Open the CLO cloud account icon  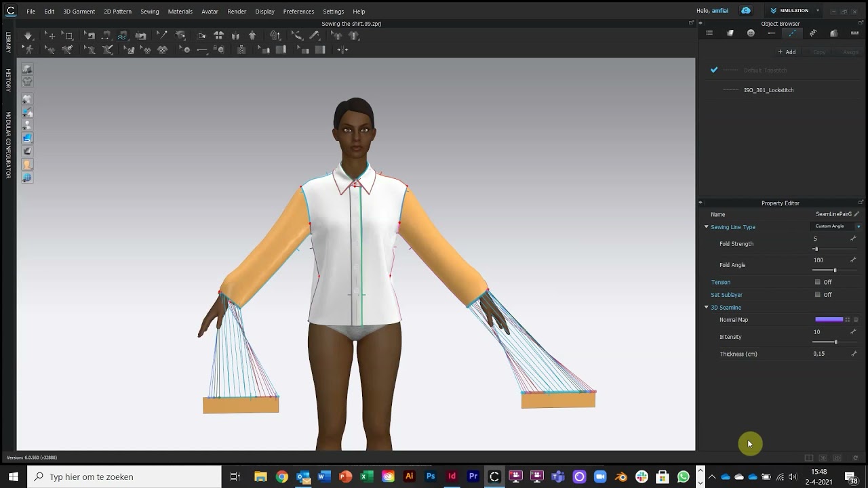pyautogui.click(x=746, y=11)
